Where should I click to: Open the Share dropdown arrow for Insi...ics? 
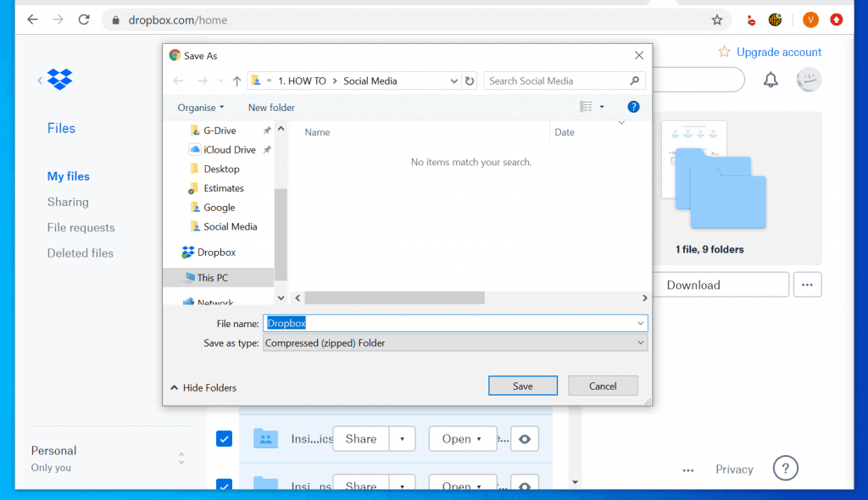pyautogui.click(x=403, y=439)
